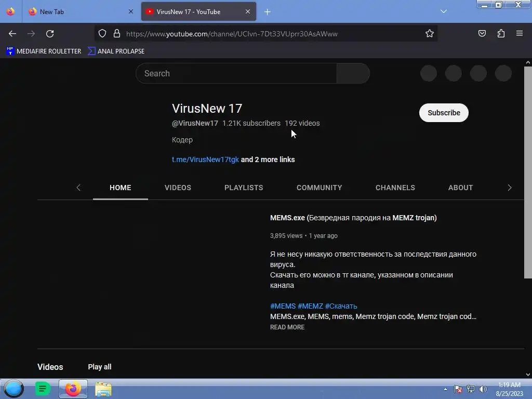Click the page vertical scrollbar thumb
This screenshot has width=532, height=399.
[528, 172]
